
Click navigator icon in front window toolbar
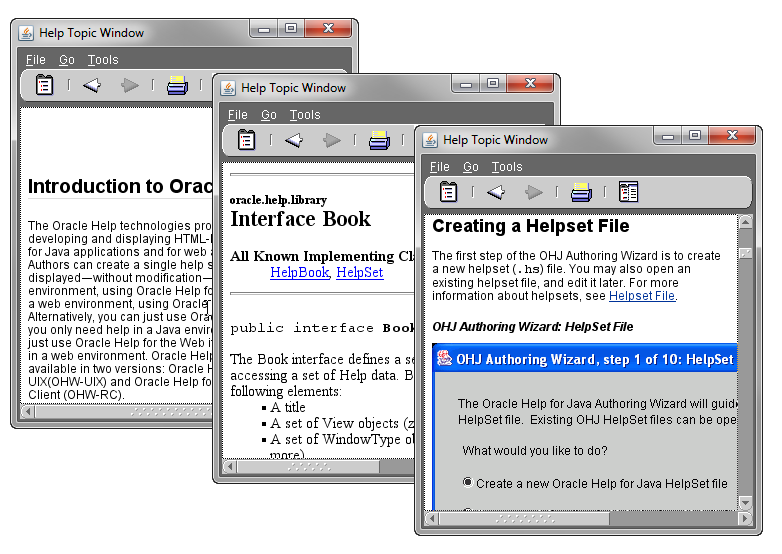coord(448,192)
